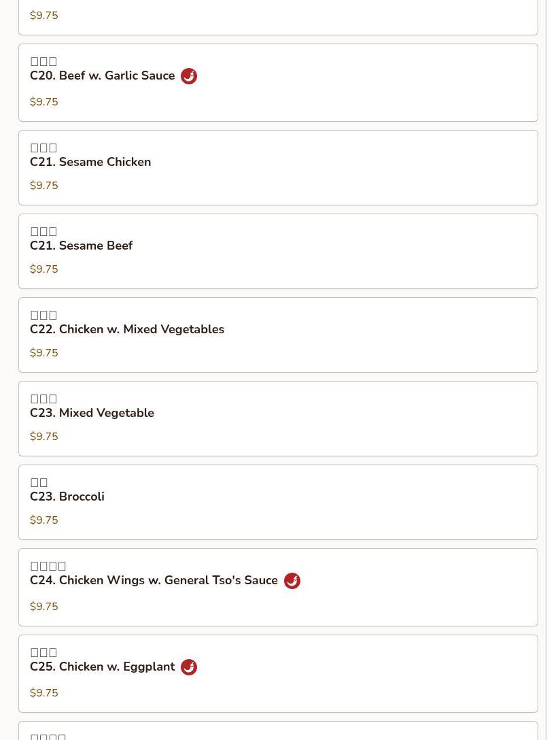This screenshot has height=740, width=560.
Task: Click the $9.75 price under Broccoli
Action: pyautogui.click(x=44, y=520)
